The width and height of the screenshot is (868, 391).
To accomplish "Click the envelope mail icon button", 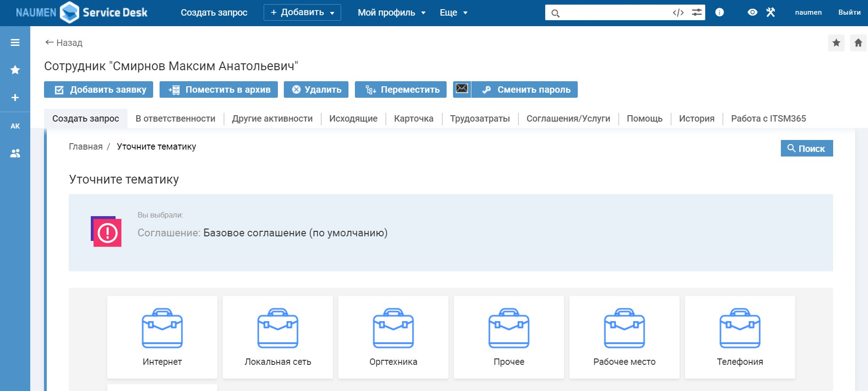I will (x=462, y=89).
